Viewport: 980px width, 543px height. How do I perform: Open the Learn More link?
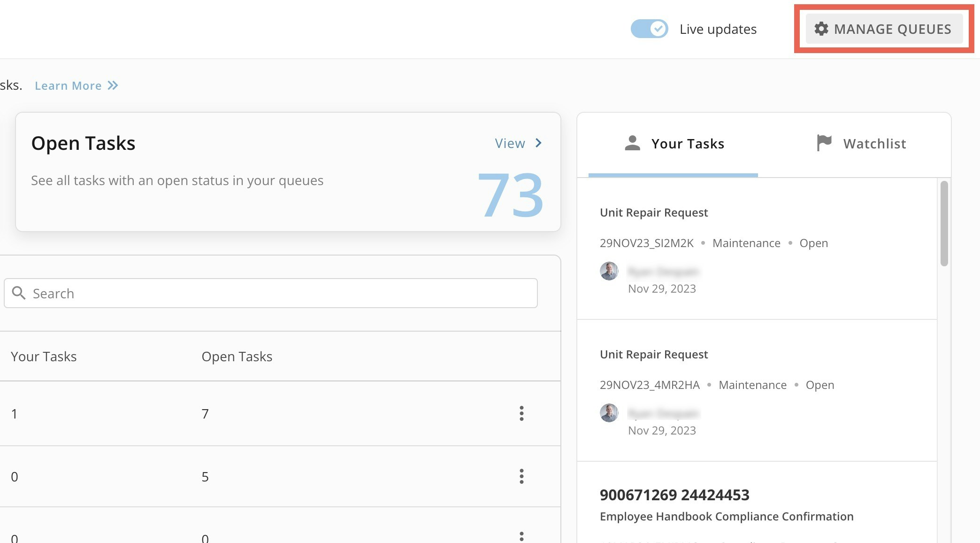coord(68,85)
